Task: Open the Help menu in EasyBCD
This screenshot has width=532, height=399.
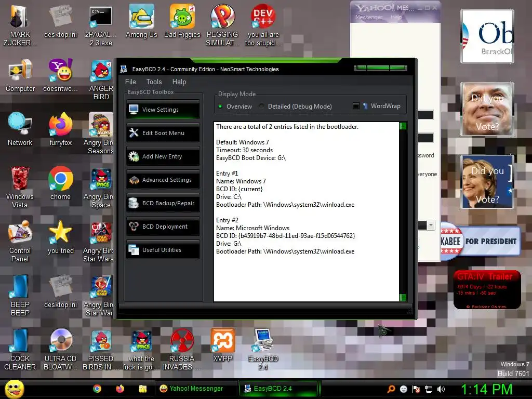Action: (179, 82)
